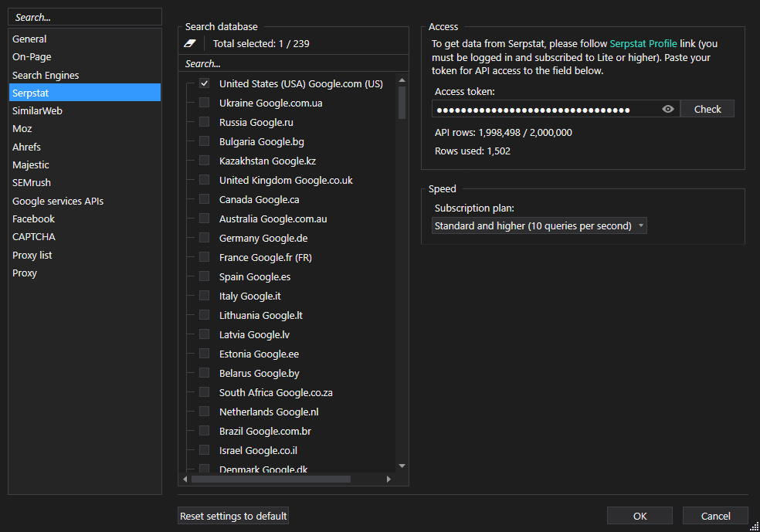This screenshot has width=760, height=532.
Task: Open CAPTCHA settings section
Action: click(x=85, y=237)
